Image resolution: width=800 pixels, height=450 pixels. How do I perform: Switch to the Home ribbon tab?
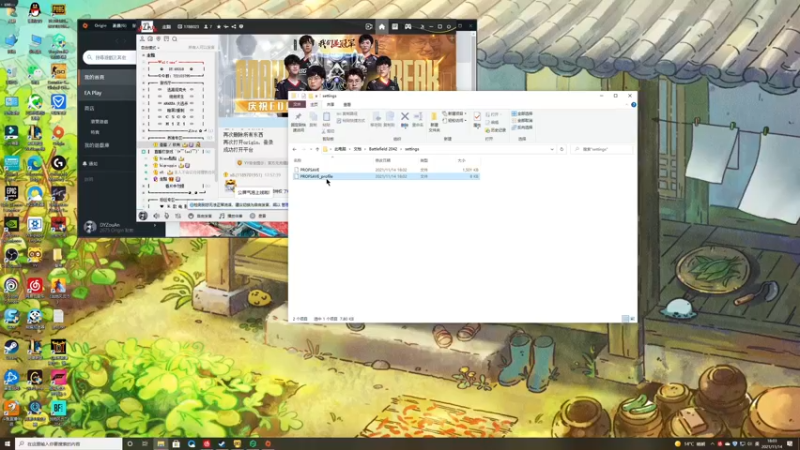pos(314,104)
